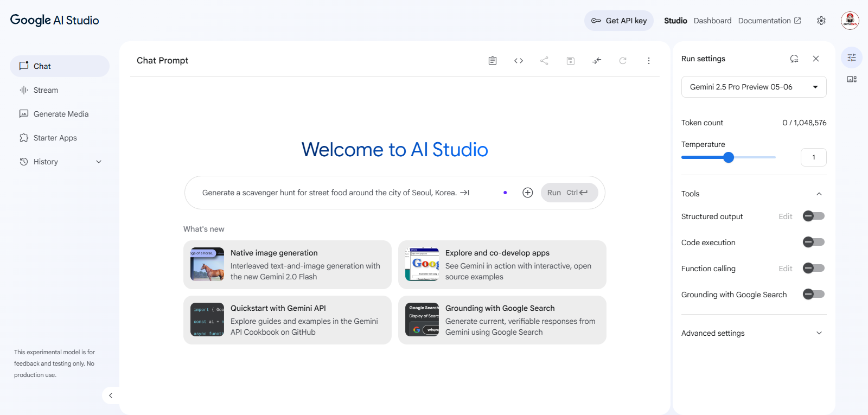Click the plus icon to insert media

tap(528, 193)
